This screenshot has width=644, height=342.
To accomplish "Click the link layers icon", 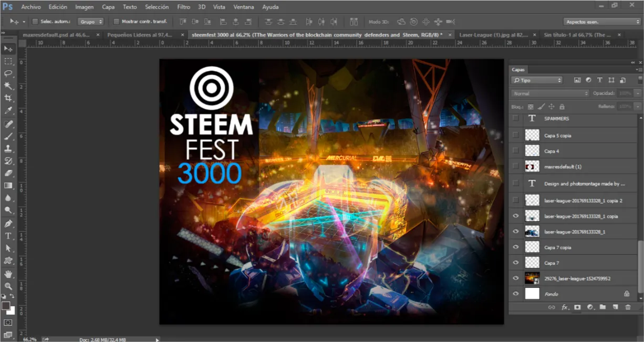I will [x=552, y=307].
